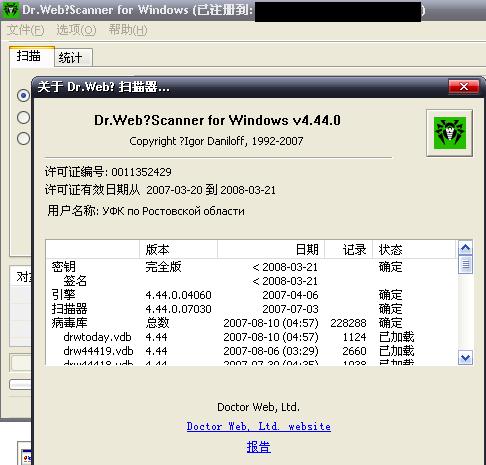The image size is (486, 465).
Task: Switch to the 统计 tab
Action: 73,58
